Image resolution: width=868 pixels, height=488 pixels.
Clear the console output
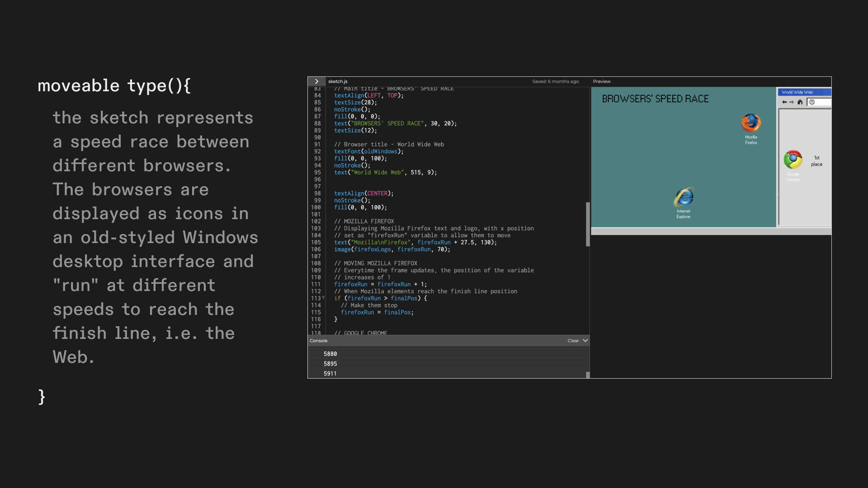pyautogui.click(x=573, y=341)
